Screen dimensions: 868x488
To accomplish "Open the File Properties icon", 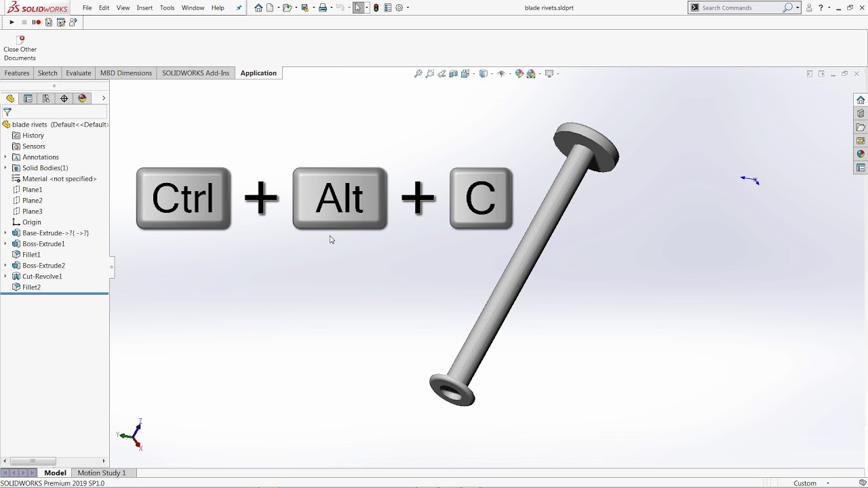I will click(387, 7).
